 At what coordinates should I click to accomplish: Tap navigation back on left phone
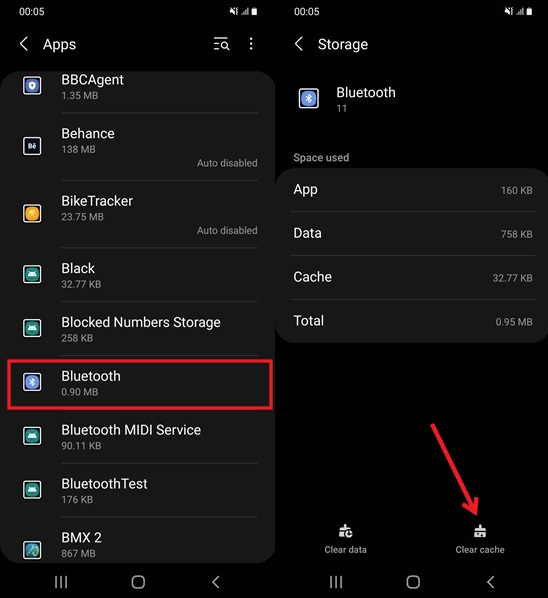click(216, 582)
